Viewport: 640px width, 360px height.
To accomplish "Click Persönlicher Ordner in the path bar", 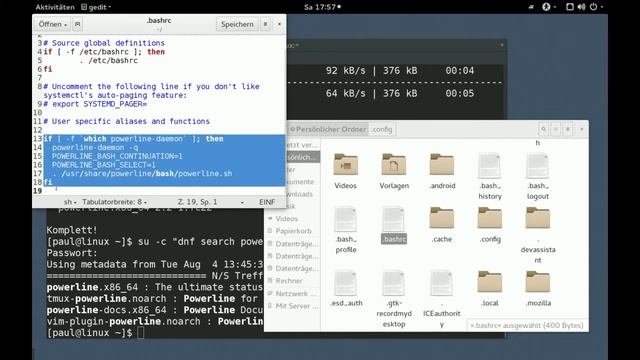I will [328, 129].
